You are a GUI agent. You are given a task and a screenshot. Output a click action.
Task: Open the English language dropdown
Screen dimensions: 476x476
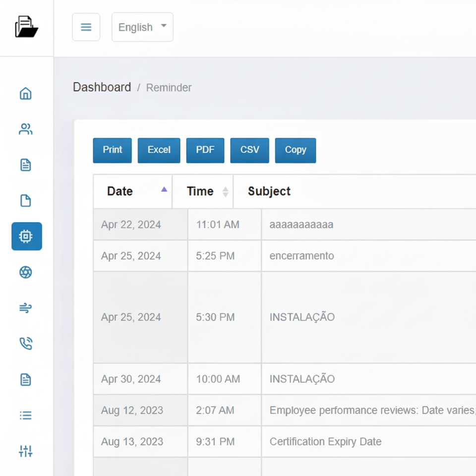[x=142, y=27]
